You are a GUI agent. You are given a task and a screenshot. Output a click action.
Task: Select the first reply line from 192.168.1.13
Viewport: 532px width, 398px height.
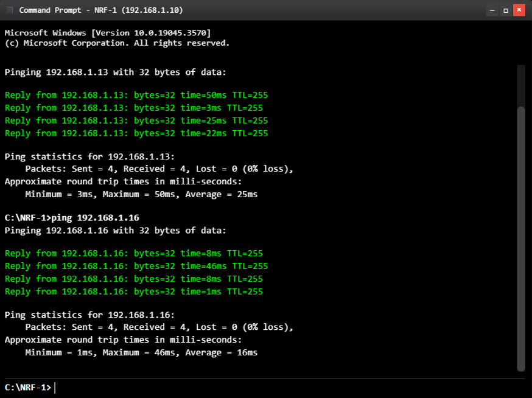pos(136,95)
